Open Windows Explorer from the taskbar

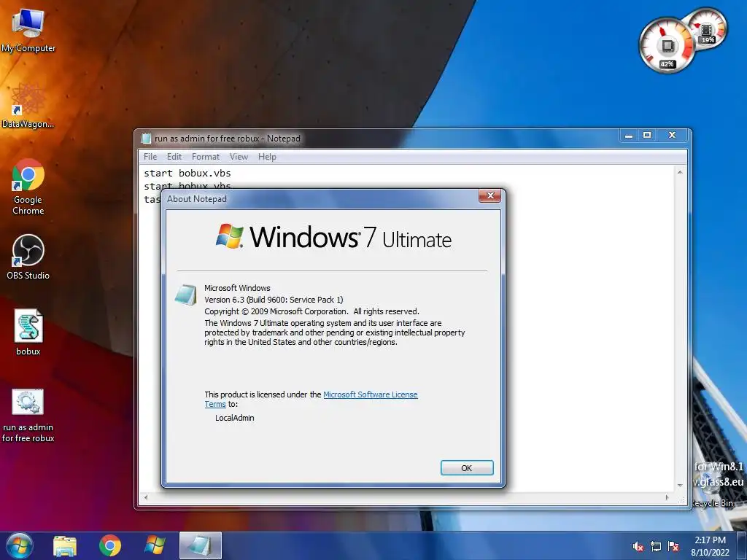coord(65,545)
